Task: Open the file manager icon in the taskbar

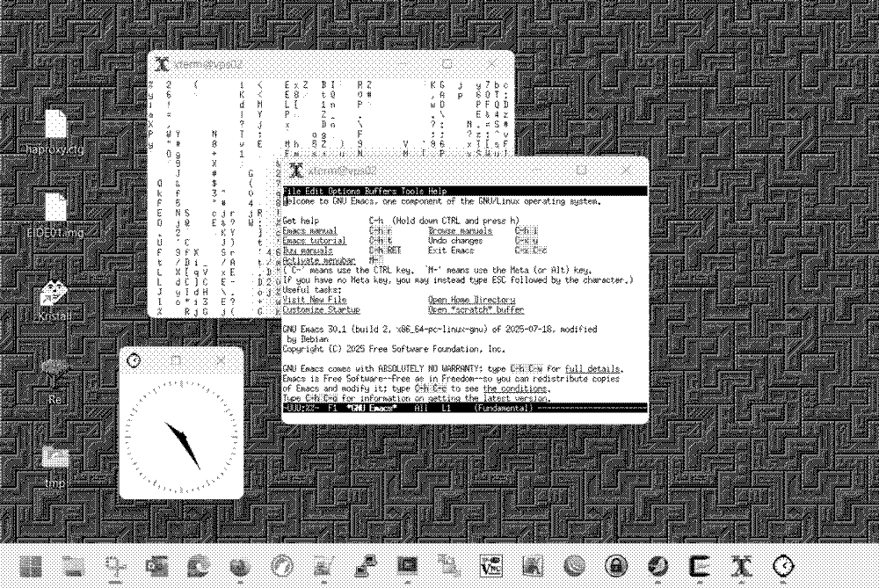Action: pos(75,567)
